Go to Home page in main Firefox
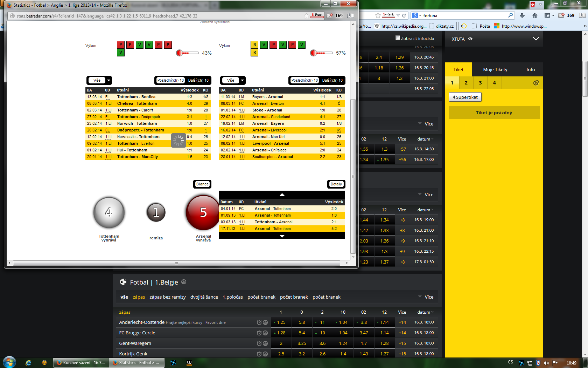The height and width of the screenshot is (368, 588). coord(534,15)
